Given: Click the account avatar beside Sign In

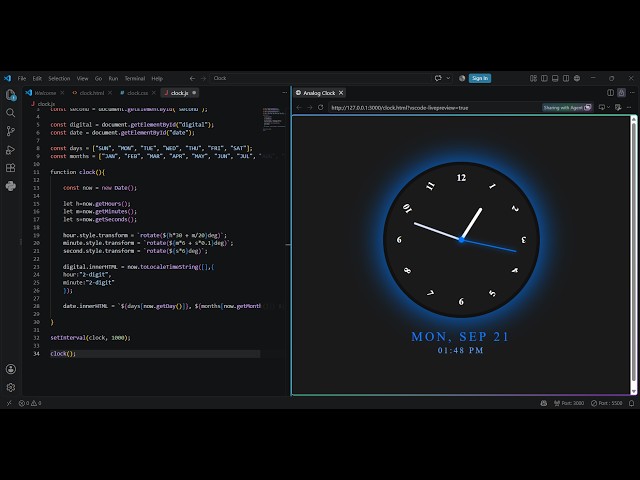Looking at the screenshot, I should (x=462, y=78).
